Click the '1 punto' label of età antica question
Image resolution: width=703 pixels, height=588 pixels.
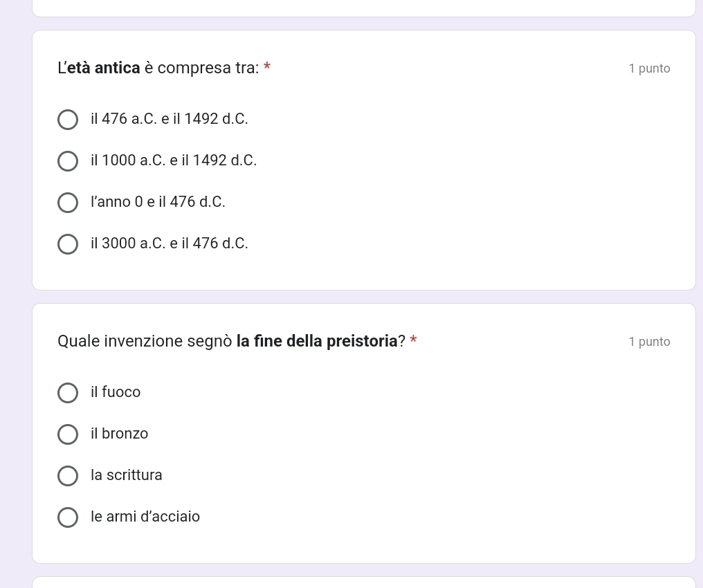[x=649, y=68]
